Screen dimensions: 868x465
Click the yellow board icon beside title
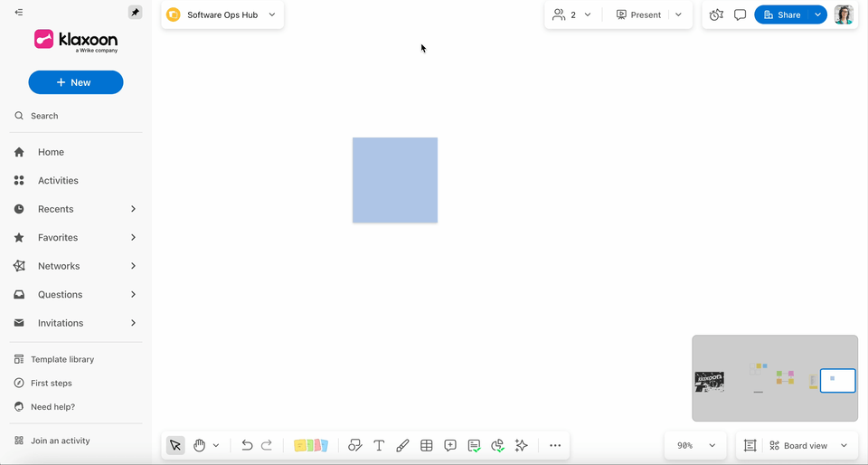coord(174,15)
